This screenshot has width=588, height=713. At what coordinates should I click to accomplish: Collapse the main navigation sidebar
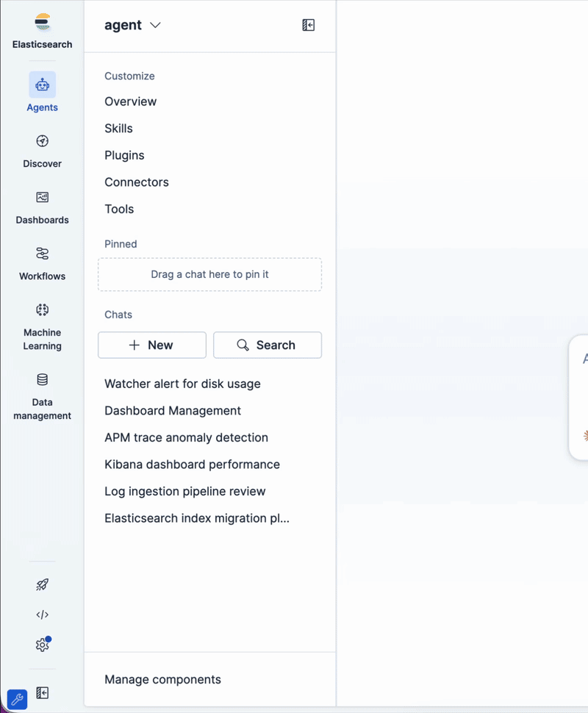(43, 693)
